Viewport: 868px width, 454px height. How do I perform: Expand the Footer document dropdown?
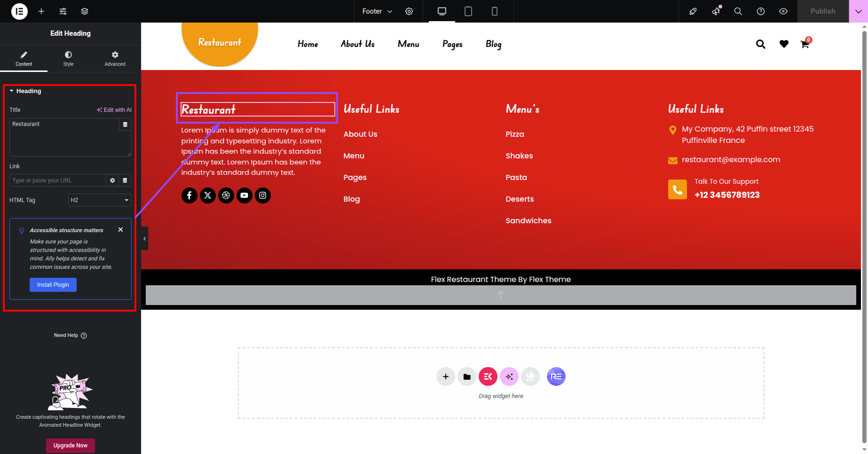(x=377, y=11)
